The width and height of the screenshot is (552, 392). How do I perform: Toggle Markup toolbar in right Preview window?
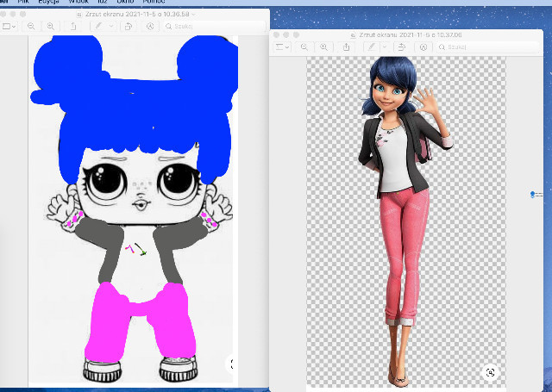coord(423,47)
